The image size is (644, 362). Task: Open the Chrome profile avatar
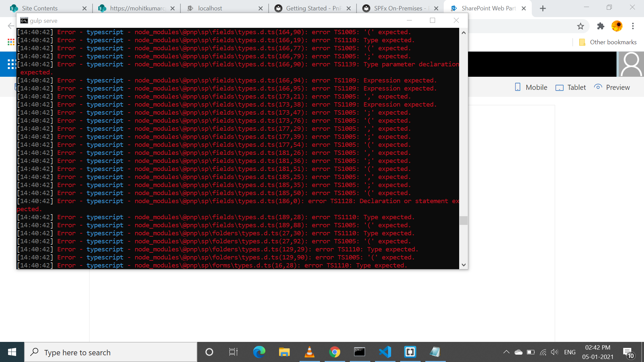click(617, 26)
